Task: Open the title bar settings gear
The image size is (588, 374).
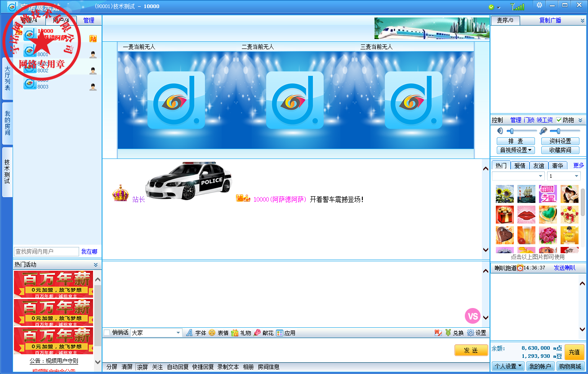Action: point(539,5)
